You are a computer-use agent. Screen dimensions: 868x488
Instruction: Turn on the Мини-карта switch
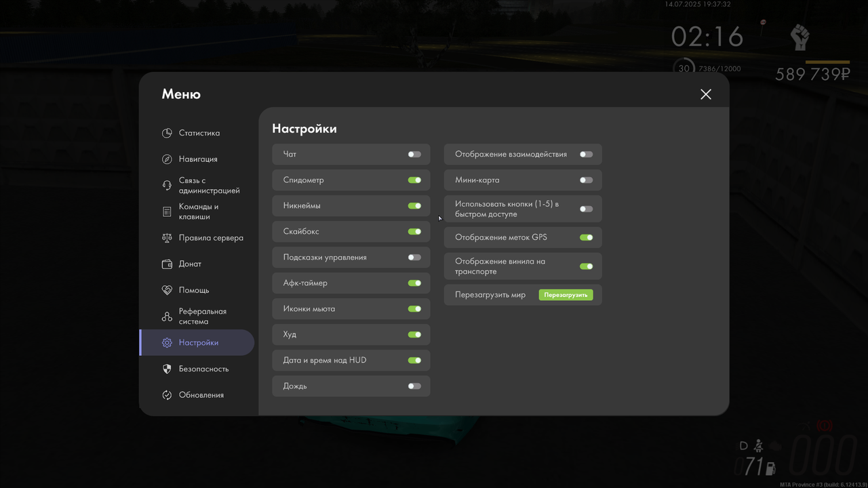(x=587, y=180)
